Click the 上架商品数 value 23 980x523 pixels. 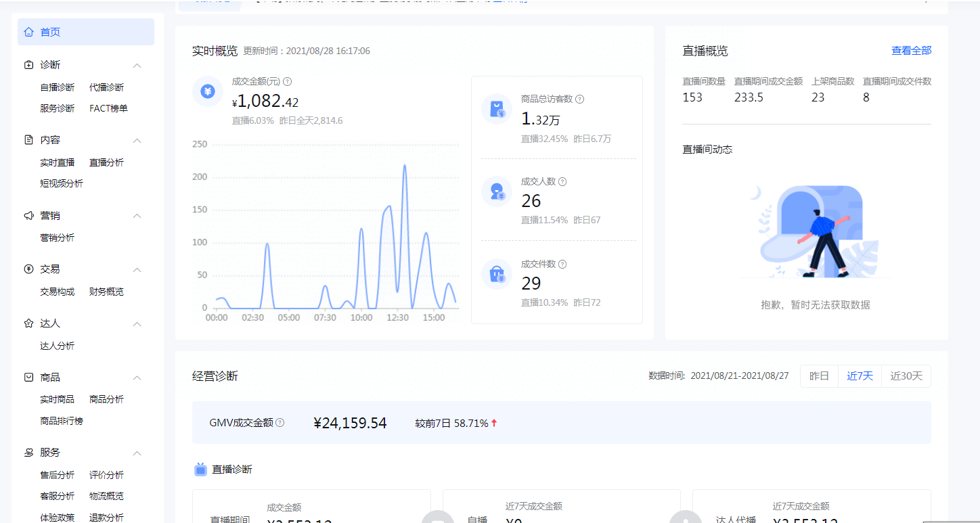[818, 97]
